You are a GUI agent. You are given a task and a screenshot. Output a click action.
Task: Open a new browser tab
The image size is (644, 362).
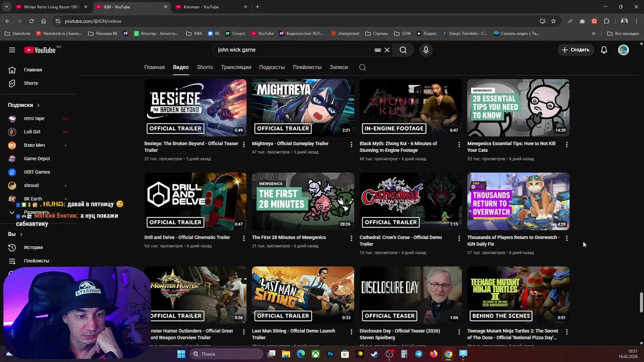(257, 7)
